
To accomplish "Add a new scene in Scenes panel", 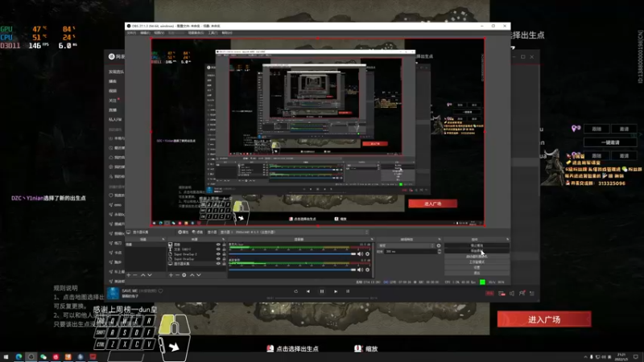I will click(129, 275).
